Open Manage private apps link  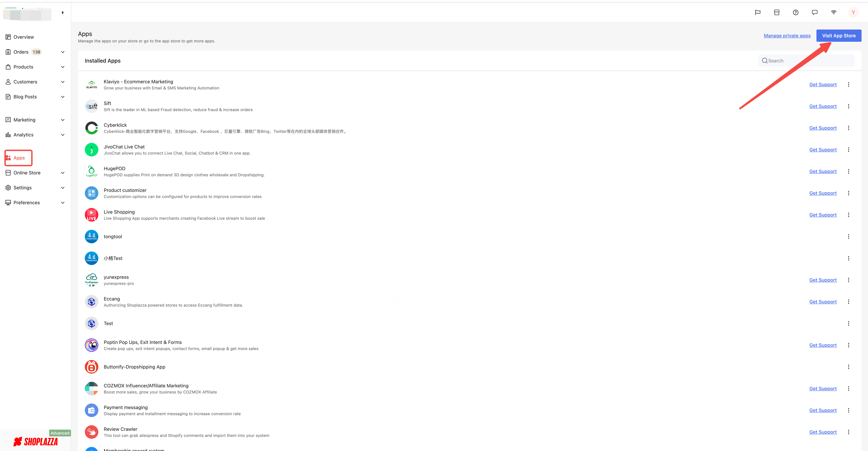pos(787,36)
